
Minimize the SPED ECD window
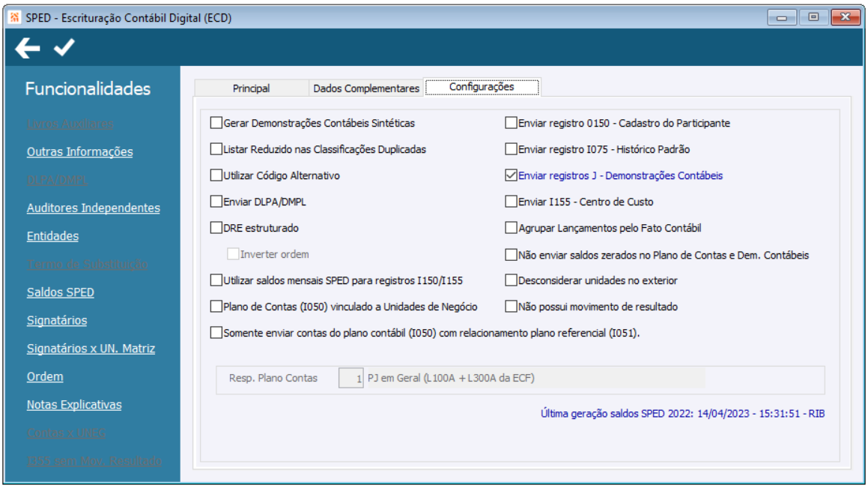782,17
